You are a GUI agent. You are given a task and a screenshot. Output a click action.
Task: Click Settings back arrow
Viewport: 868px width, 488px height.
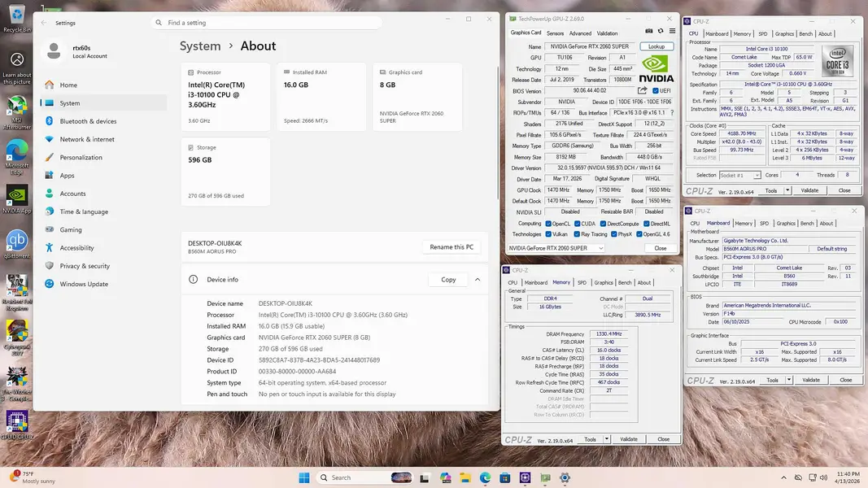(44, 23)
